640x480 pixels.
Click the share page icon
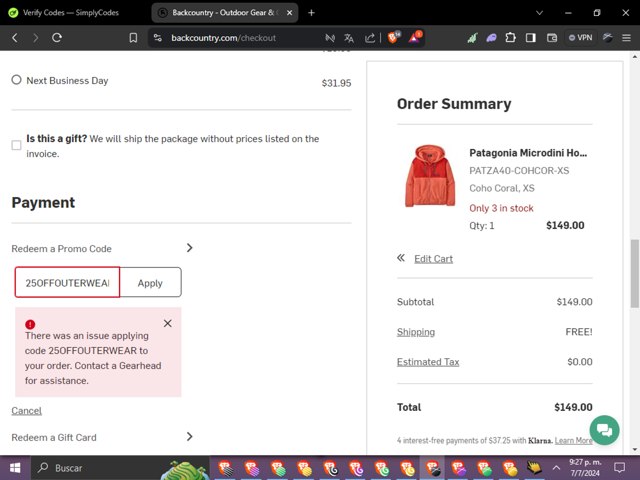point(370,38)
